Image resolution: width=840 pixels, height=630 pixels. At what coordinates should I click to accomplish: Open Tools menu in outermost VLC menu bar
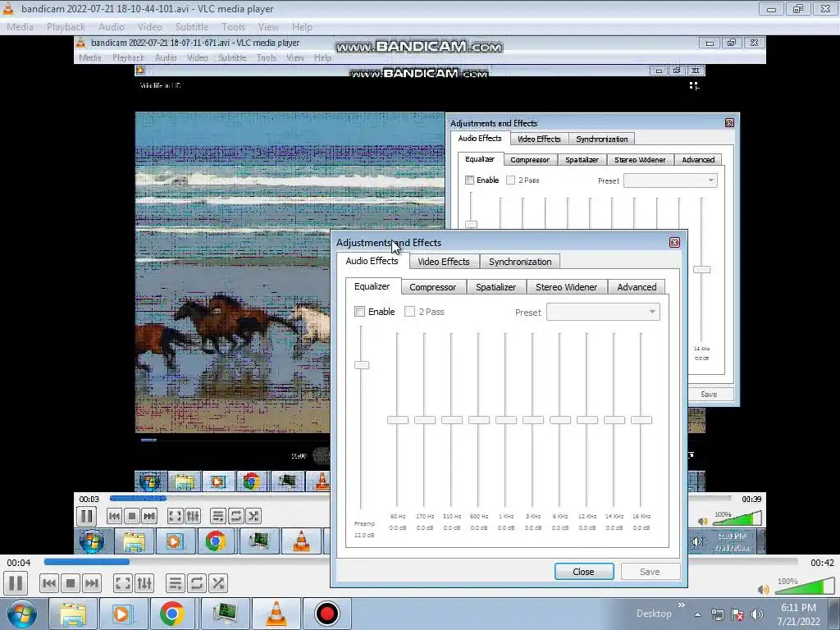tap(234, 27)
